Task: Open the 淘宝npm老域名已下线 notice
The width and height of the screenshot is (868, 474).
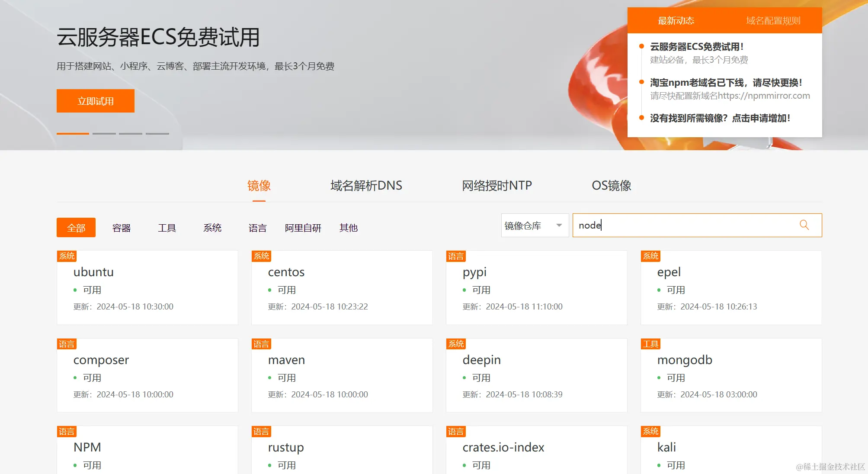Action: click(x=726, y=83)
